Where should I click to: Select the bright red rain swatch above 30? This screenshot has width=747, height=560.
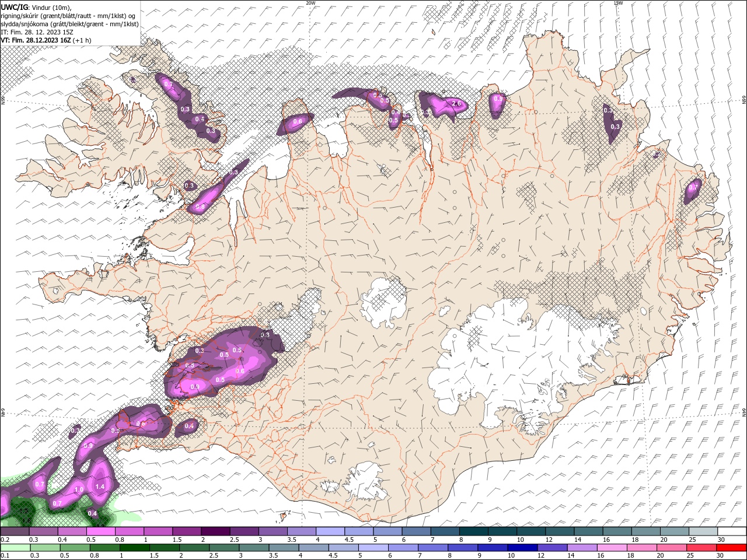[x=732, y=548]
